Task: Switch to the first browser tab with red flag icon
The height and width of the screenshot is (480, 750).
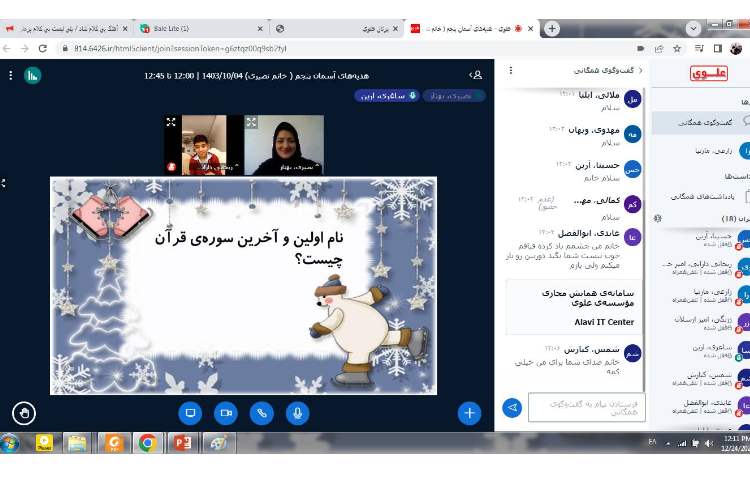Action: [x=67, y=29]
